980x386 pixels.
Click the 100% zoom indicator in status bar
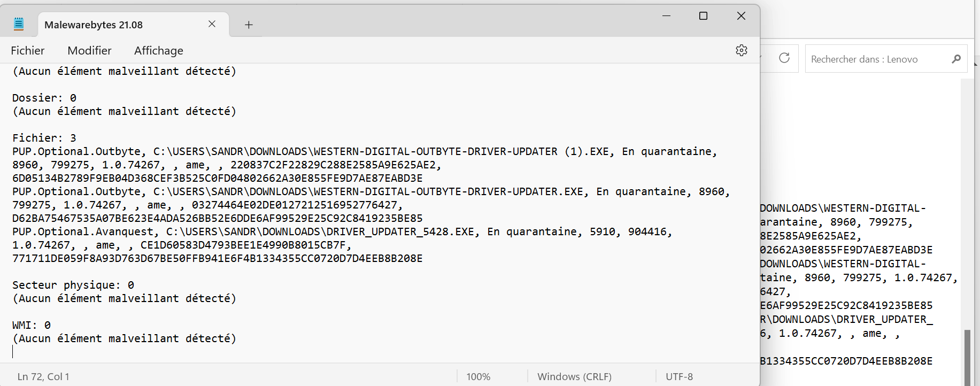tap(479, 376)
